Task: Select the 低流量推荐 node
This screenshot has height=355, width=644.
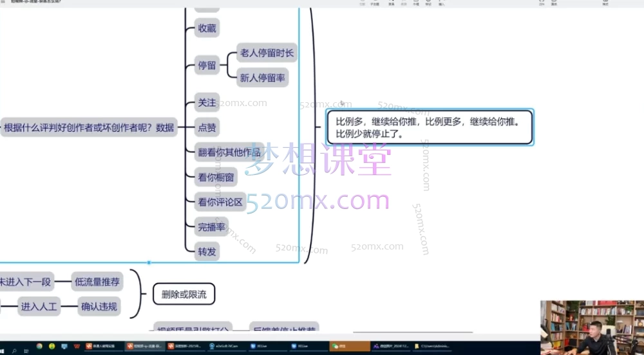Action: click(x=97, y=282)
